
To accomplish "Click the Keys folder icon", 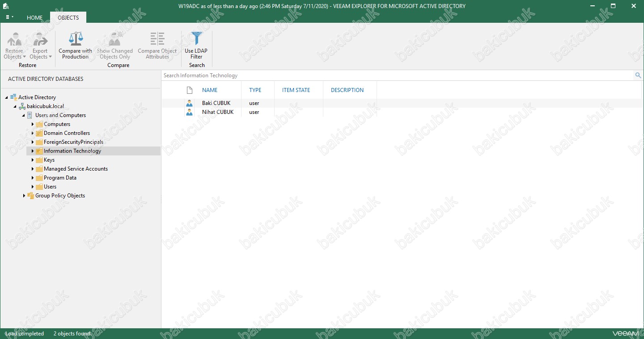I will pyautogui.click(x=39, y=160).
